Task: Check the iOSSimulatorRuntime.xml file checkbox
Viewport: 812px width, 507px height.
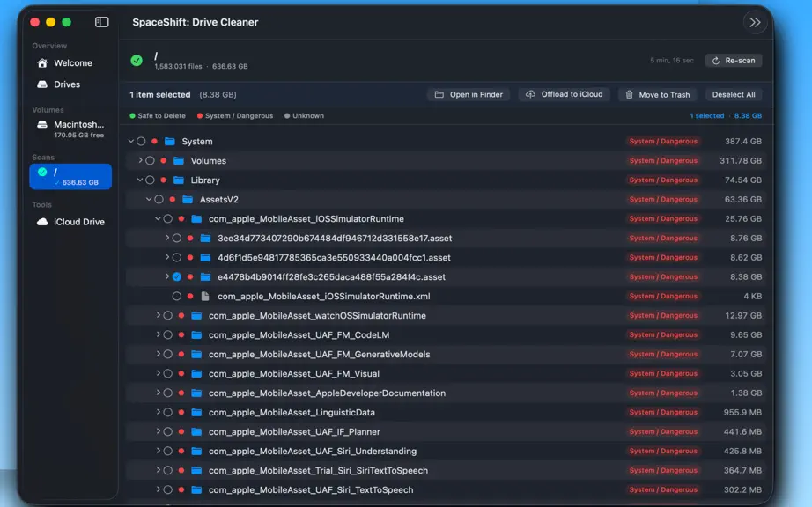Action: pyautogui.click(x=177, y=297)
